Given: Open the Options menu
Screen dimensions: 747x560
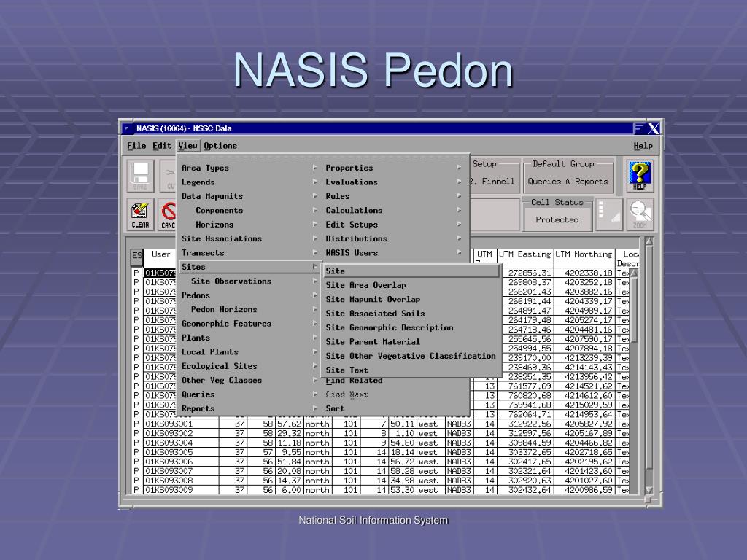Looking at the screenshot, I should (x=220, y=146).
